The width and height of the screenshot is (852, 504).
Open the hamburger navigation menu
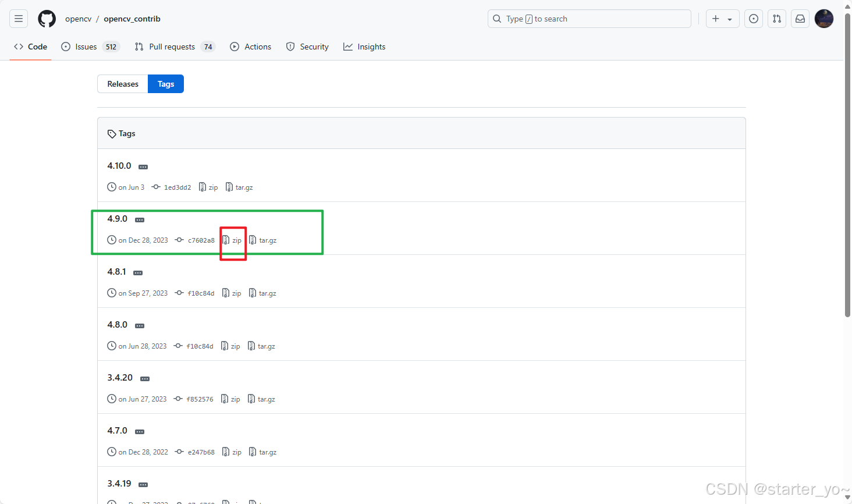click(x=19, y=19)
